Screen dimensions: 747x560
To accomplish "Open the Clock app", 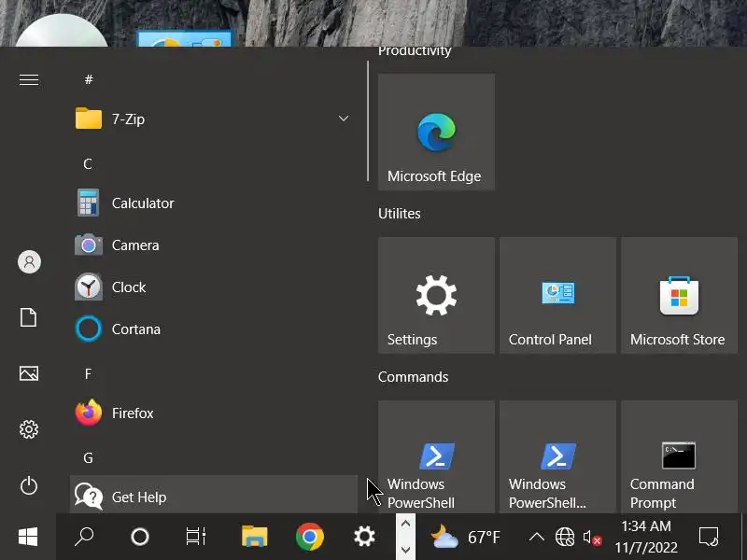I will point(214,287).
